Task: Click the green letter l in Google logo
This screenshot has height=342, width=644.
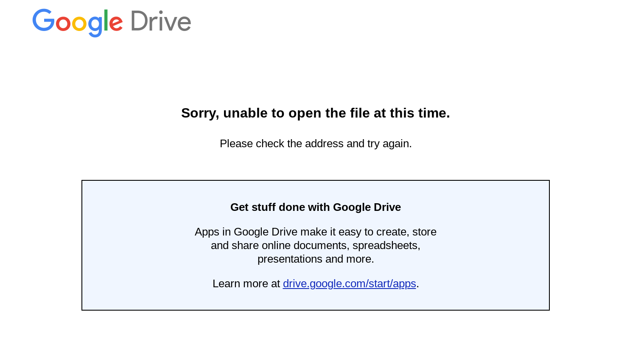Action: (106, 20)
